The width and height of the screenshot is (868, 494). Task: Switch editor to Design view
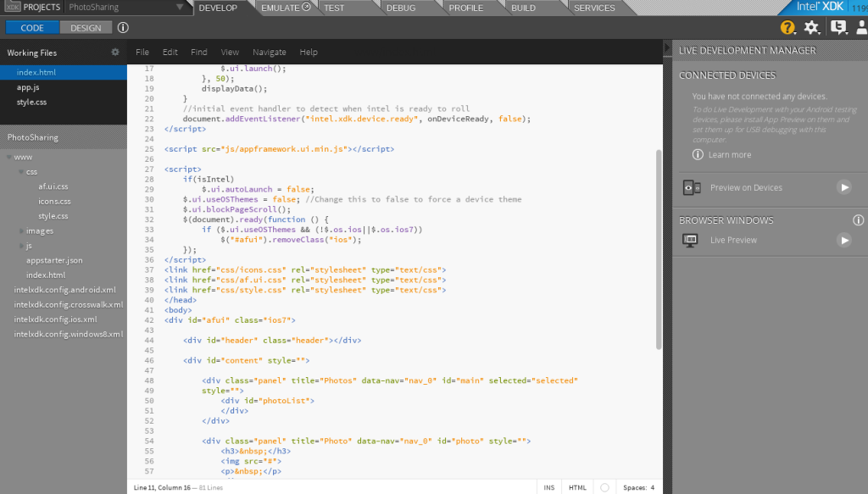pyautogui.click(x=86, y=27)
